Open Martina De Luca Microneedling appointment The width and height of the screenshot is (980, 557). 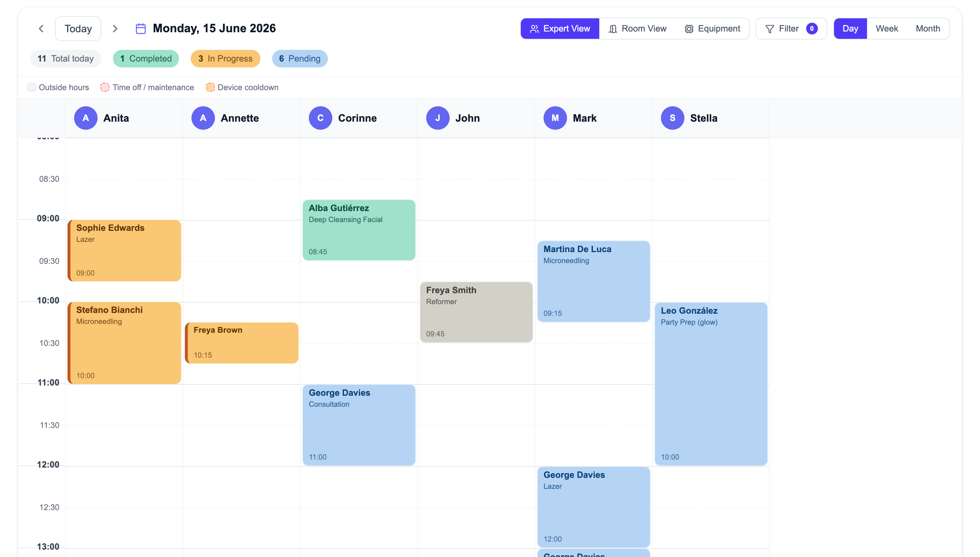tap(594, 281)
